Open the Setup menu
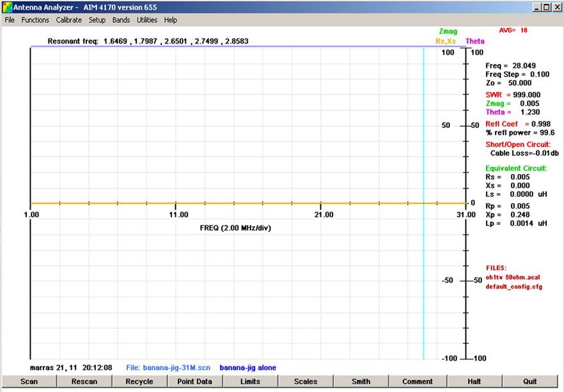Viewport: 564px width, 392px height. 97,20
